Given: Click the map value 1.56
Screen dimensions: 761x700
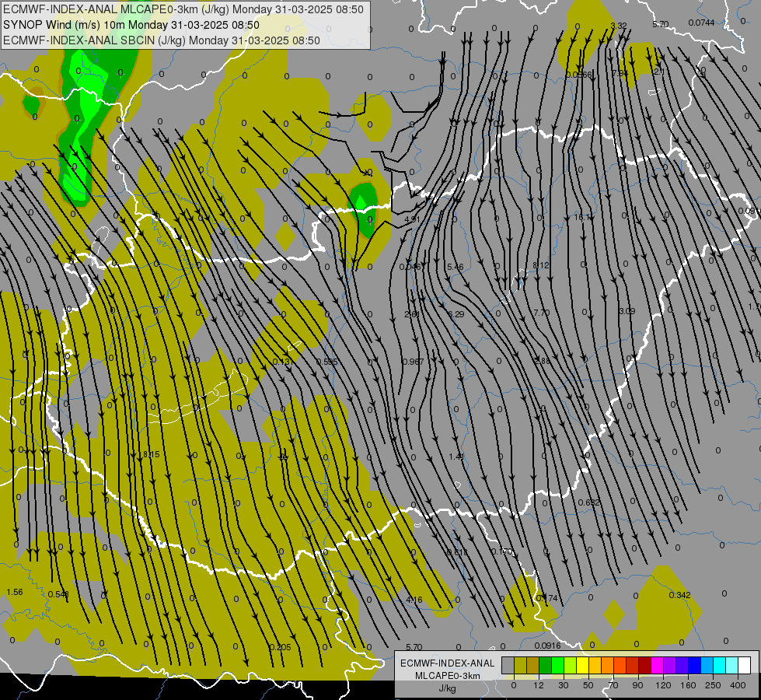Looking at the screenshot, I should 15,592.
